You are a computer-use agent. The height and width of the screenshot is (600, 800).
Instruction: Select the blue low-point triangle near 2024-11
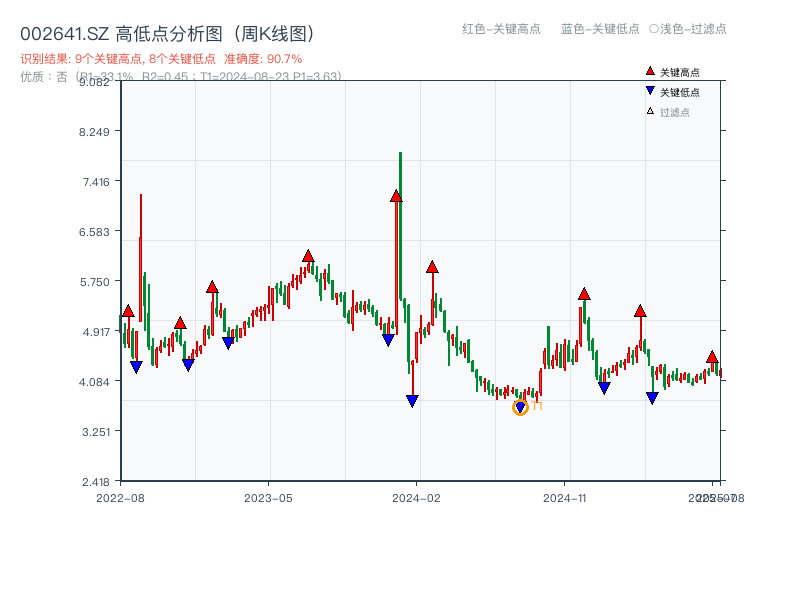pos(603,385)
